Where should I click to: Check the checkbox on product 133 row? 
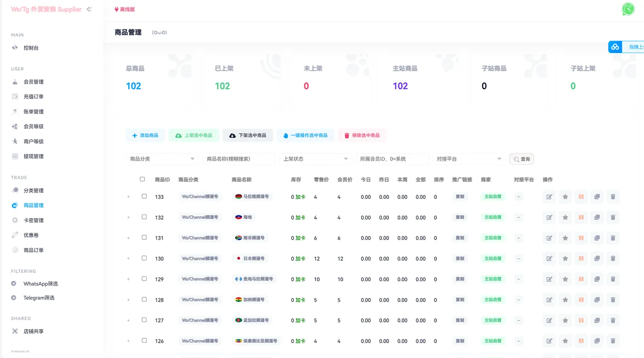pyautogui.click(x=144, y=197)
